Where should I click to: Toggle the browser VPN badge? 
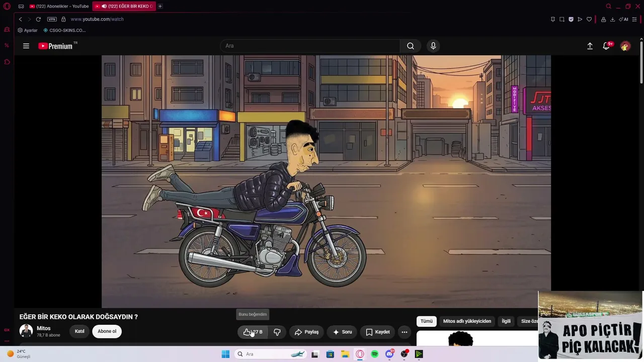tap(52, 19)
